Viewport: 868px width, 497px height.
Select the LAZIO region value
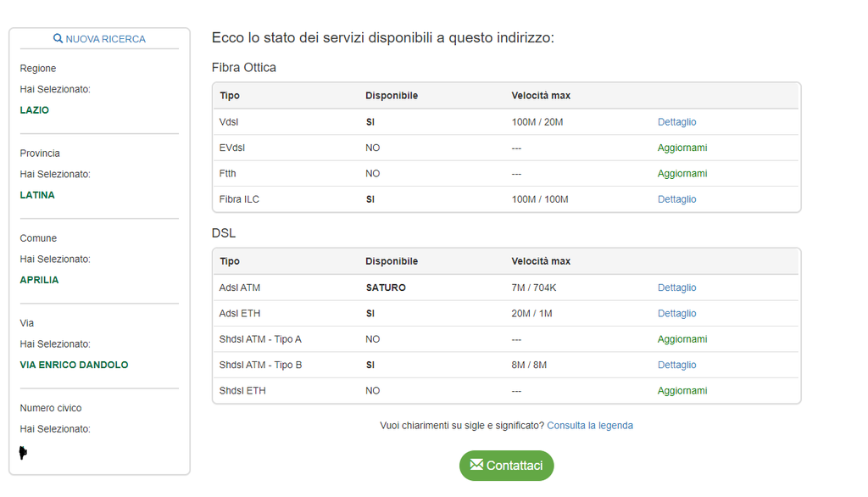click(35, 110)
